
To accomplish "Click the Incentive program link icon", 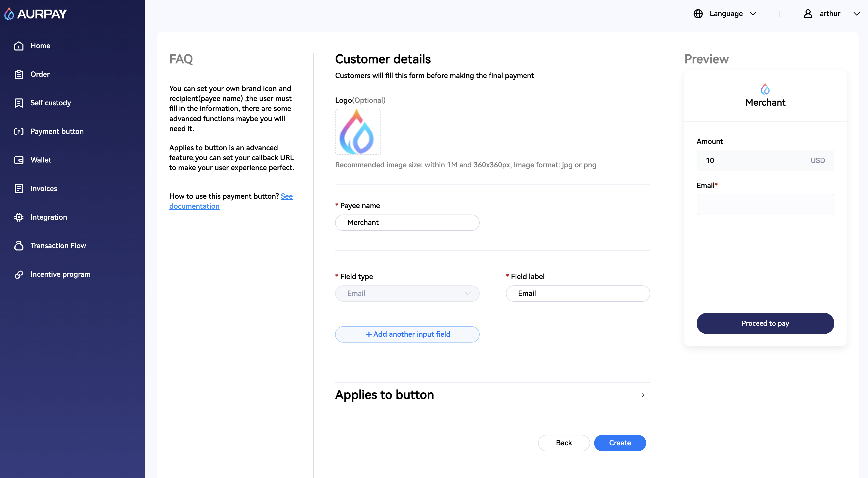I will point(19,274).
